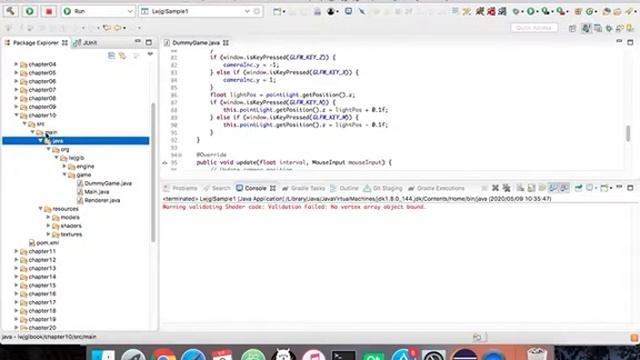Click Remove All Terminated Launches icon
The height and width of the screenshot is (360, 640).
[x=507, y=188]
